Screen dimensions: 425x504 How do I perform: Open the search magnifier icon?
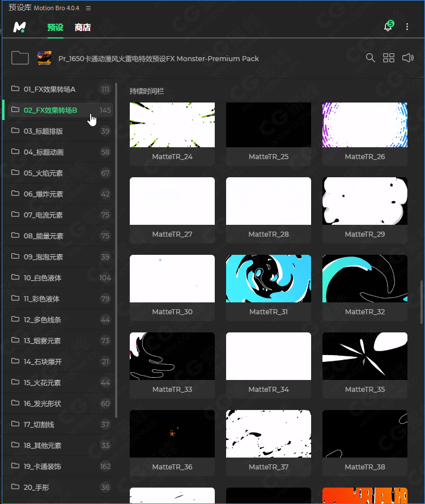[370, 58]
